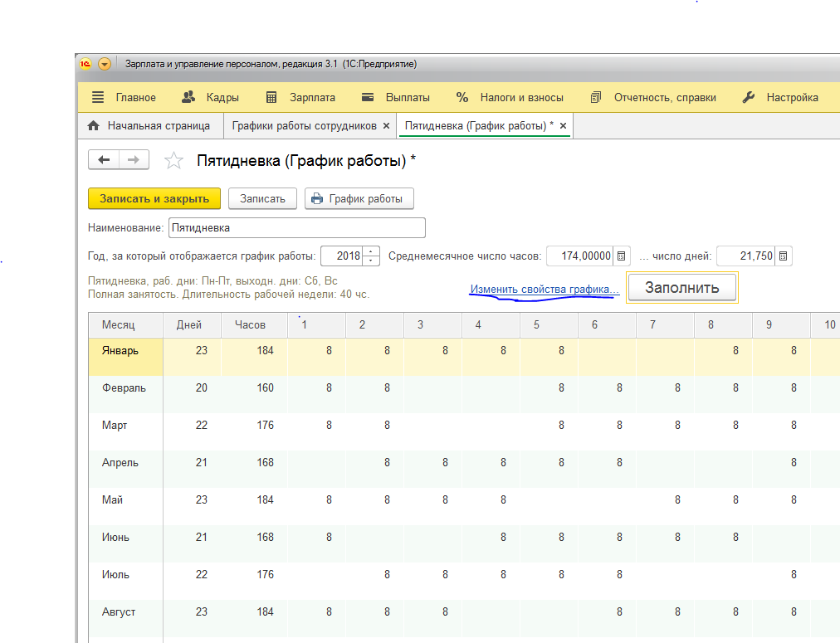Click the forward navigation arrow
Viewport: 840px width, 643px height.
pos(134,159)
